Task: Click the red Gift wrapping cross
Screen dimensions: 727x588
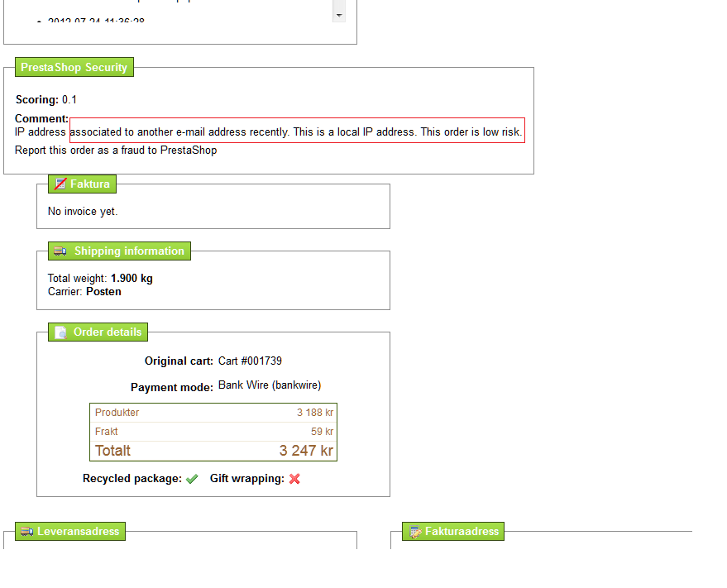Action: pyautogui.click(x=294, y=479)
